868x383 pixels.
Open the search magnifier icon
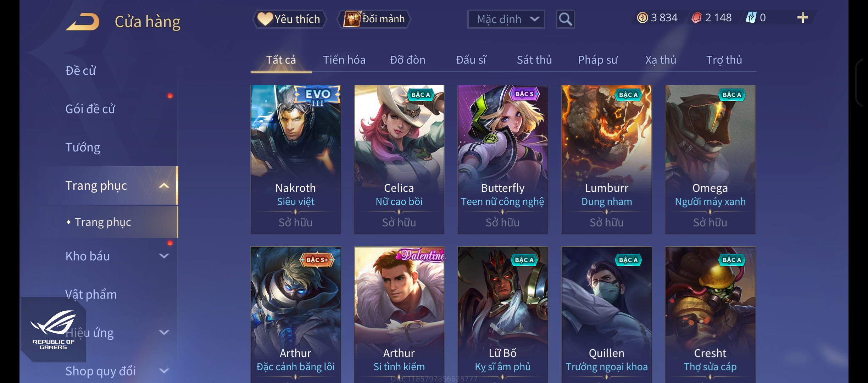click(x=565, y=19)
